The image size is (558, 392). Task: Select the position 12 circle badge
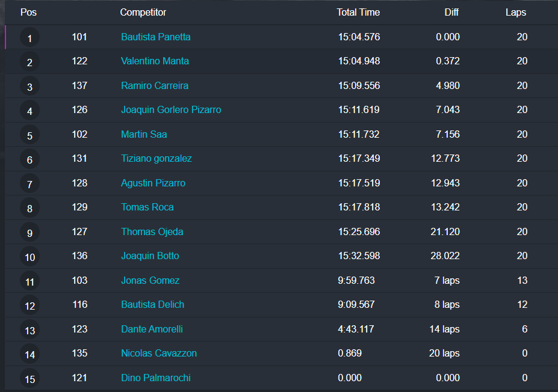29,306
